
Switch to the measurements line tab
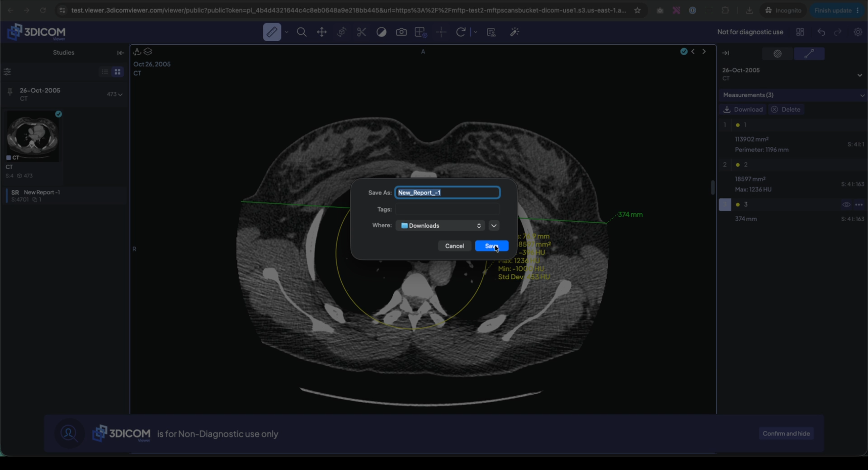809,54
